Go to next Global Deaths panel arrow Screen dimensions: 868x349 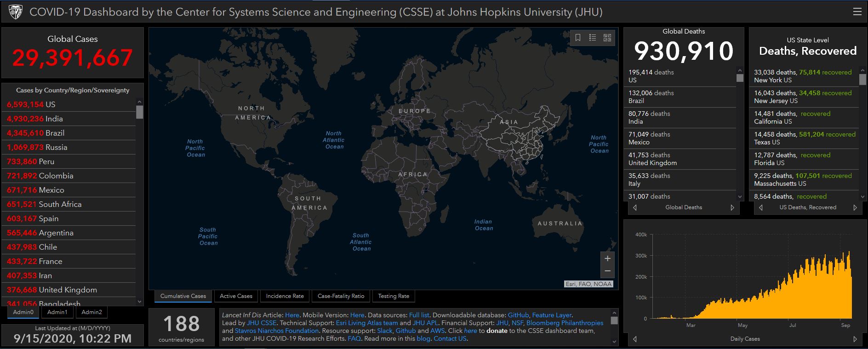coord(732,207)
